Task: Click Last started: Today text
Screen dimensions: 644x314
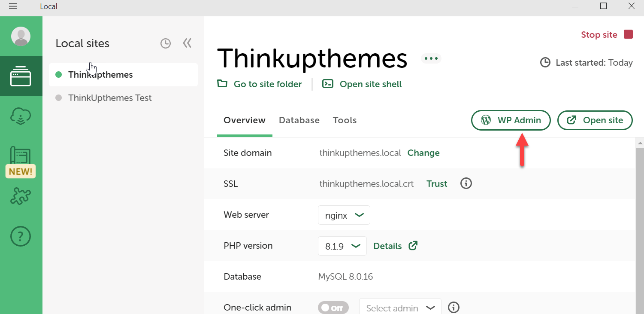Action: tap(594, 63)
